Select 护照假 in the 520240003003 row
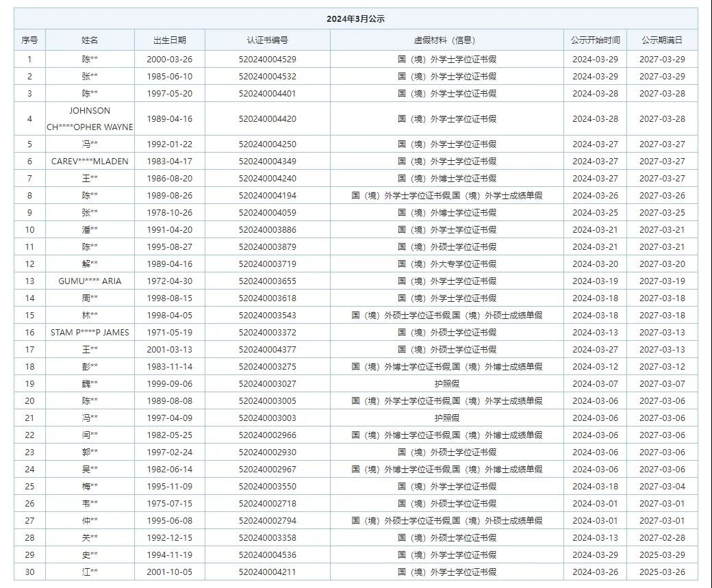The width and height of the screenshot is (712, 588). tap(447, 418)
